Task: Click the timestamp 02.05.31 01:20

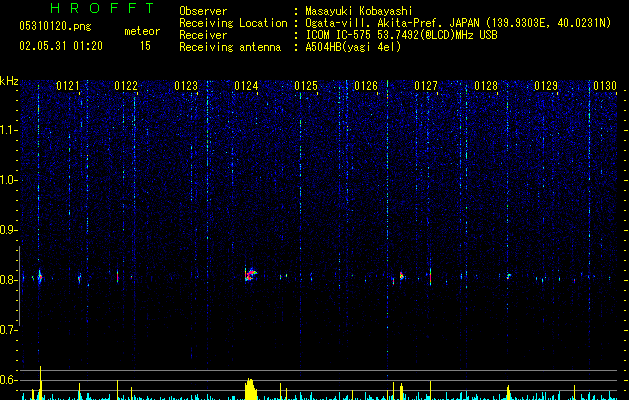Action: pos(61,46)
